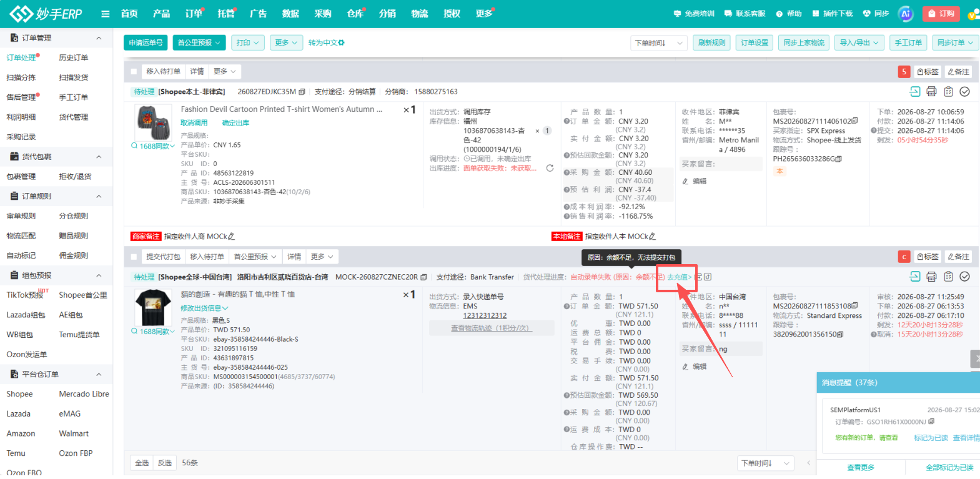Open 联系客服 customer service chat
This screenshot has width=980, height=479.
tap(745, 14)
